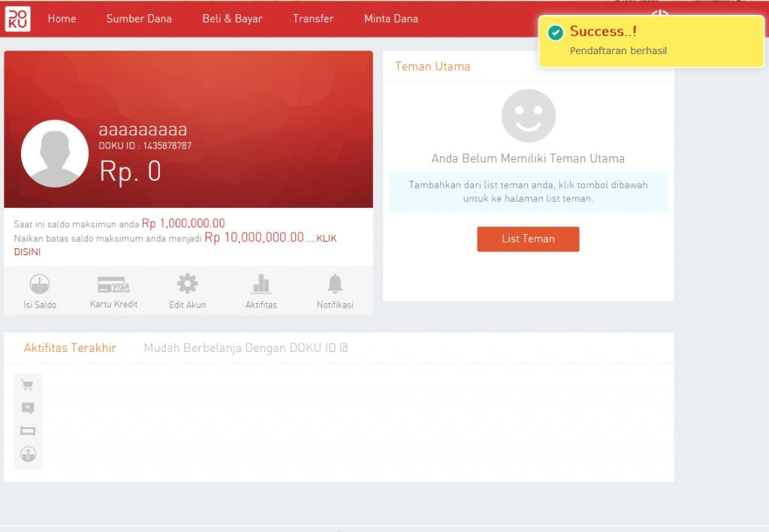Open Edit Akun gear icon
Image resolution: width=769 pixels, height=532 pixels.
click(187, 284)
